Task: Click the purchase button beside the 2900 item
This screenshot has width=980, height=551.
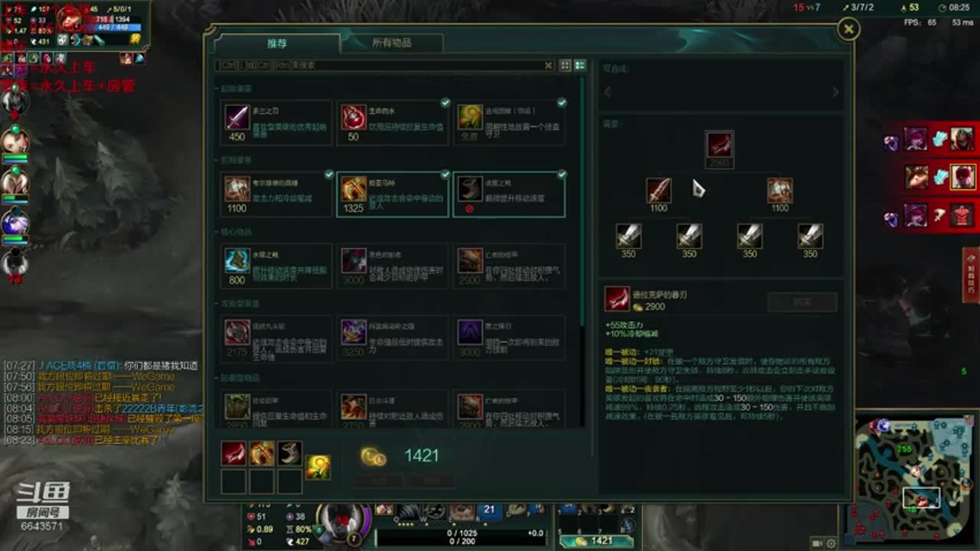Action: point(802,302)
